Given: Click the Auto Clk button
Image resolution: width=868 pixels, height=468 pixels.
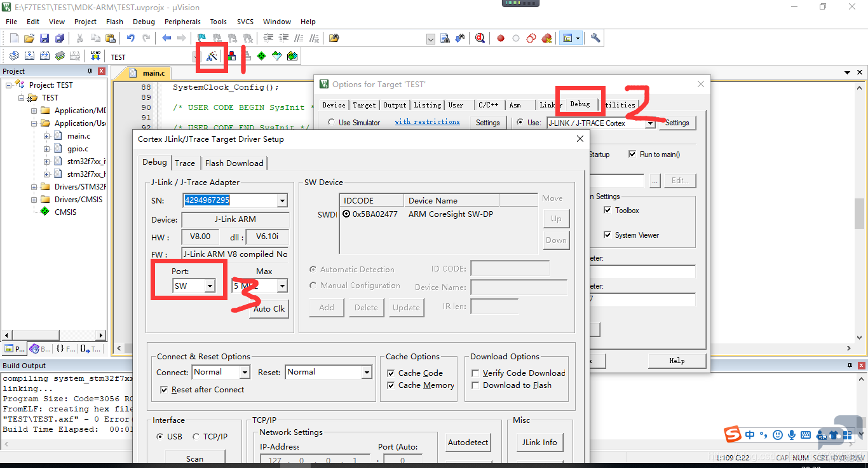Looking at the screenshot, I should tap(269, 309).
